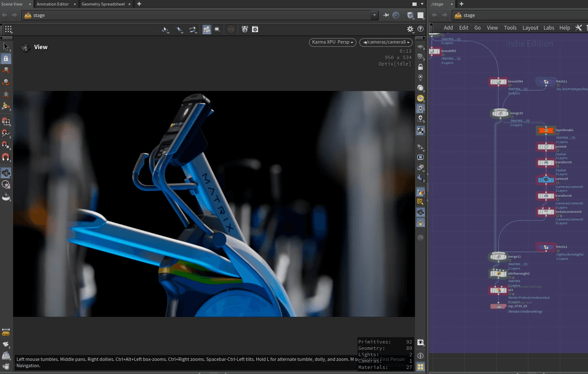Click the grid shelf-tools icon in the viewport toolbar

8,29
